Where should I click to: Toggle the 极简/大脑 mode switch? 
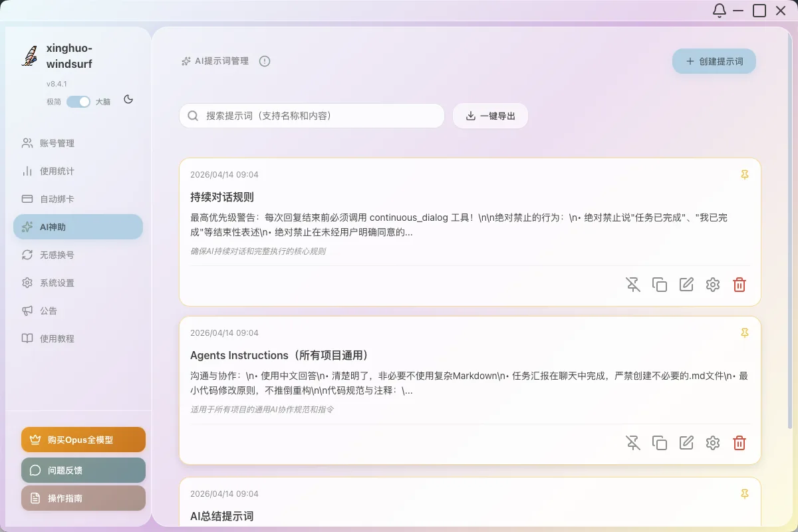coord(78,102)
